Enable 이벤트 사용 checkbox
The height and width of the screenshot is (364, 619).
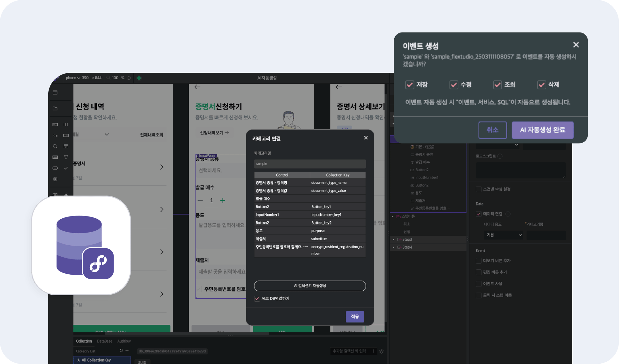478,284
